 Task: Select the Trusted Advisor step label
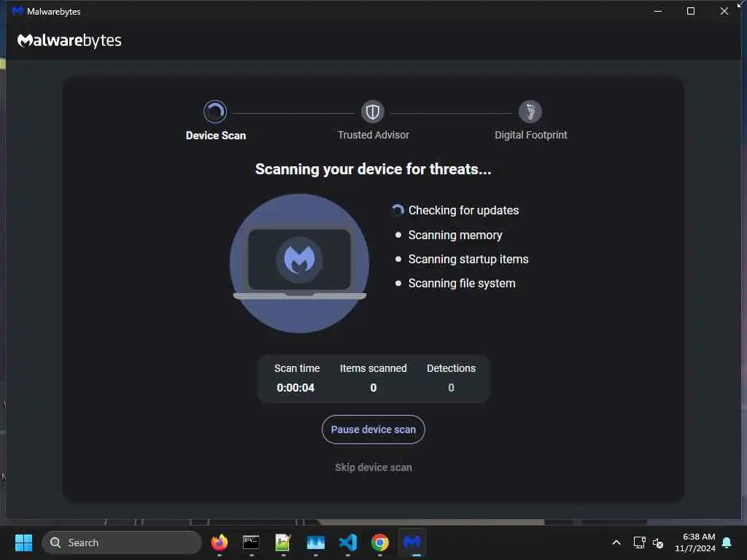373,135
